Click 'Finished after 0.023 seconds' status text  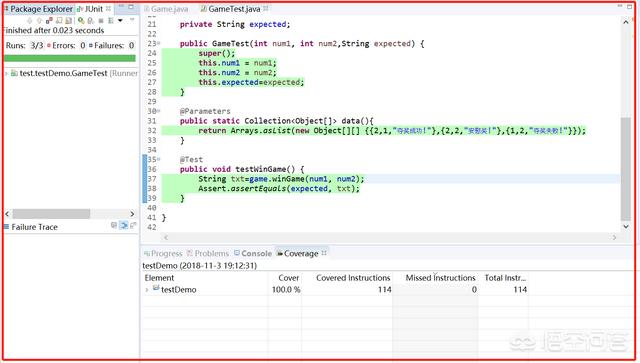[x=54, y=31]
